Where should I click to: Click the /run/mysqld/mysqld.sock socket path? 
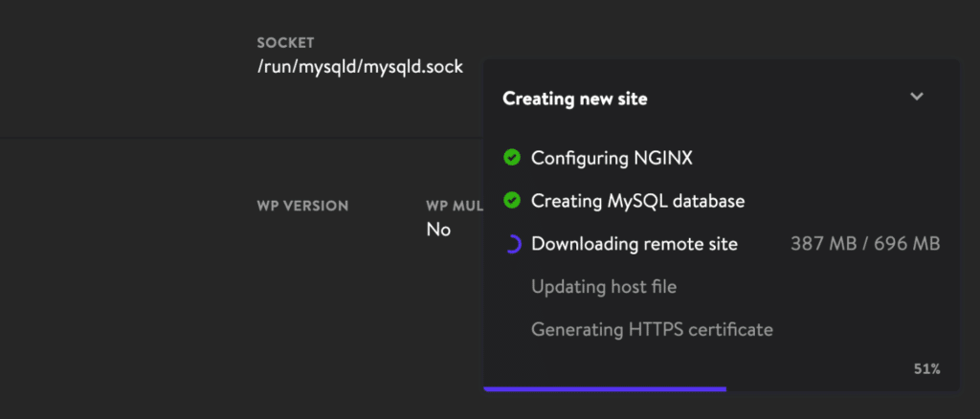coord(361,67)
